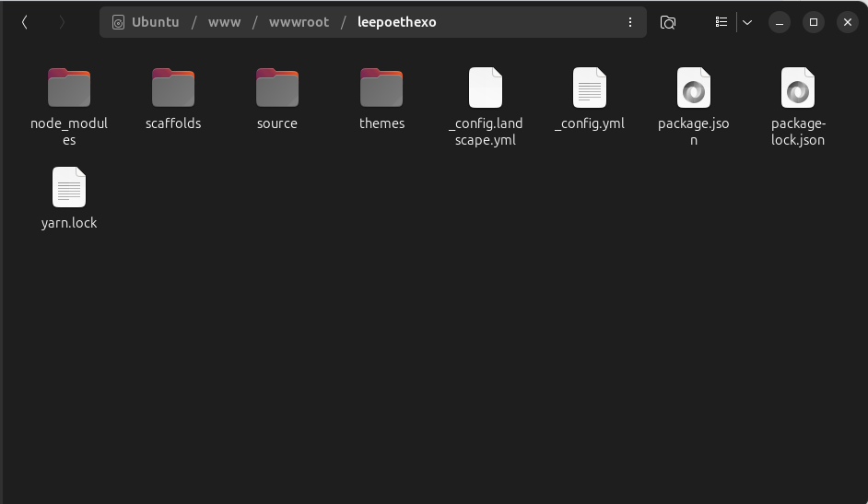Select the package-lock.json file

click(x=798, y=88)
